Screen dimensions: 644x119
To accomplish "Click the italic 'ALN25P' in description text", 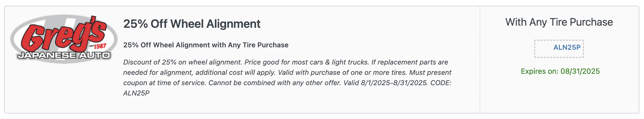I will [x=136, y=93].
